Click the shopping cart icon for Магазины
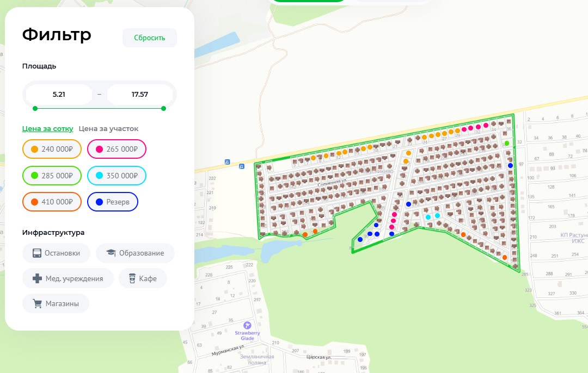Viewport: 588px width, 373px height. click(38, 303)
